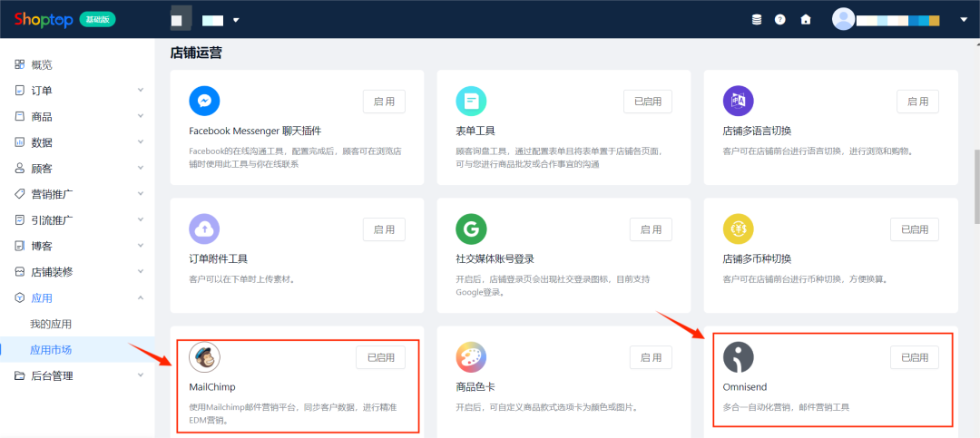The image size is (980, 438).
Task: Open the store selector dropdown arrow
Action: click(x=236, y=21)
